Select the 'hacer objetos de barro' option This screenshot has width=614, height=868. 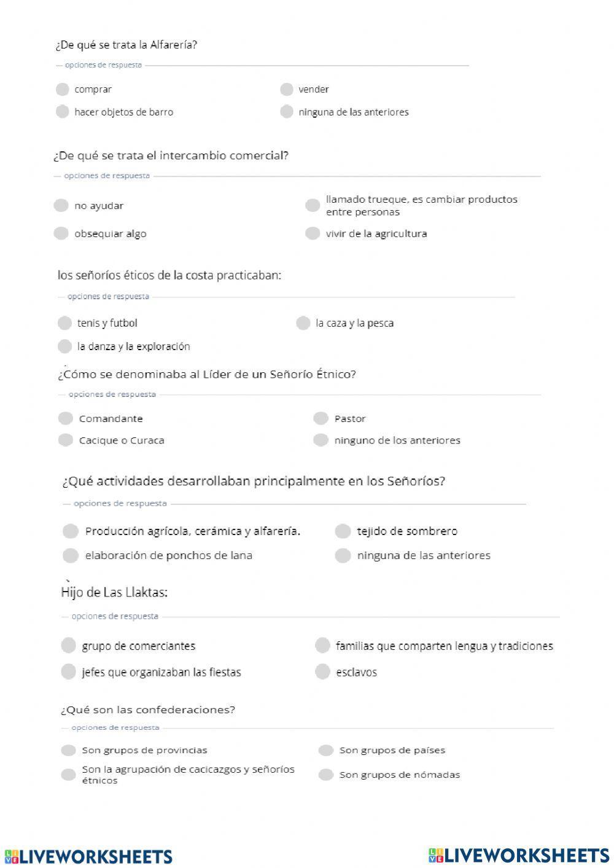[62, 111]
